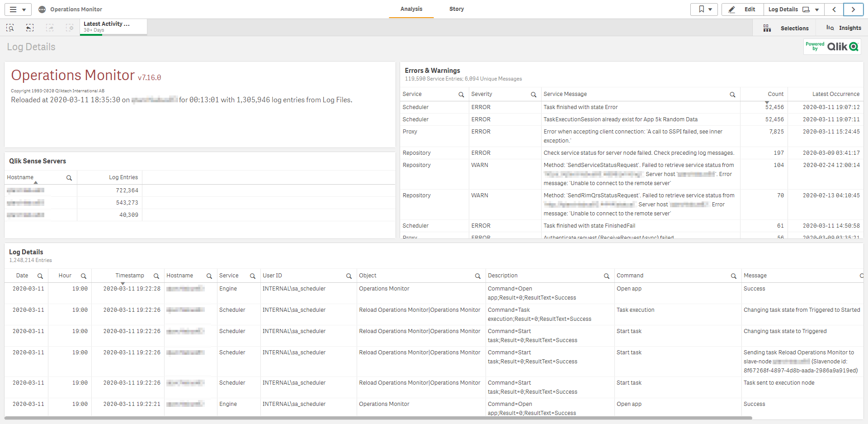Search within Service Message column
This screenshot has height=424, width=868.
click(x=732, y=95)
